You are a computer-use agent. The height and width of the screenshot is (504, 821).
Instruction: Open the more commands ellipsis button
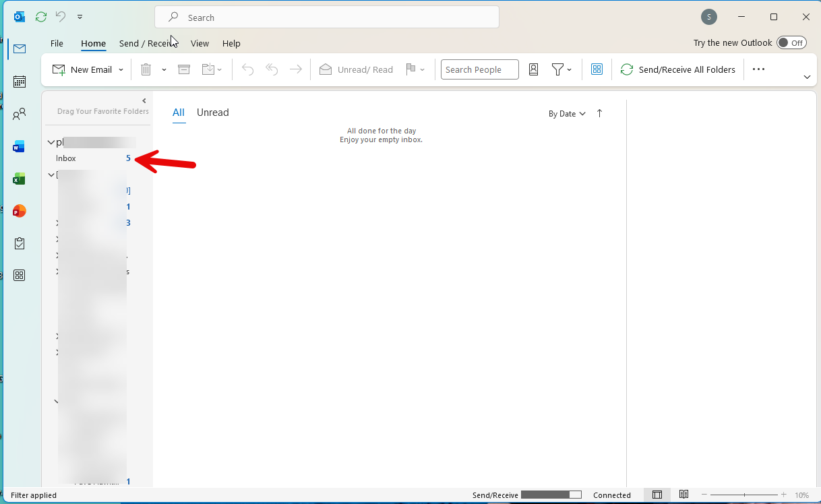click(758, 69)
